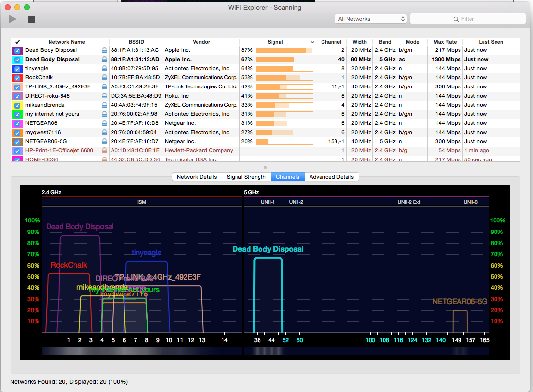533x392 pixels.
Task: Select BSSID 88:1F:A1:31:13:AD row
Action: [265, 59]
